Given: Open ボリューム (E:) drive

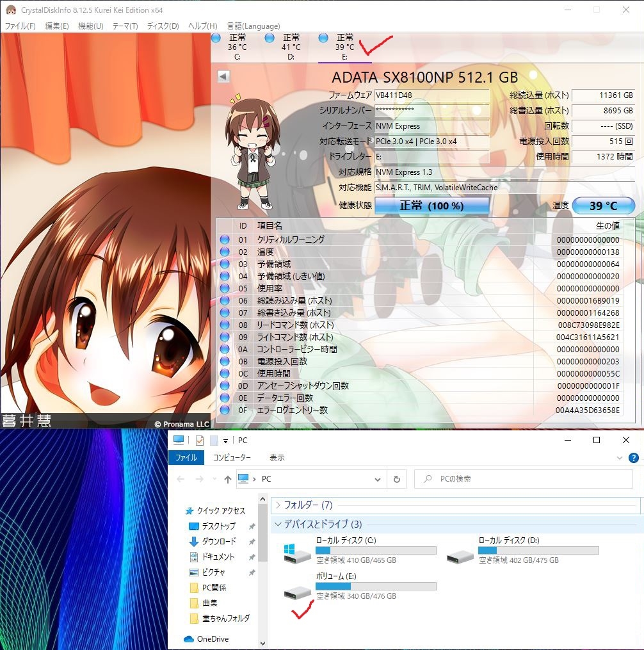Looking at the screenshot, I should coord(359,586).
